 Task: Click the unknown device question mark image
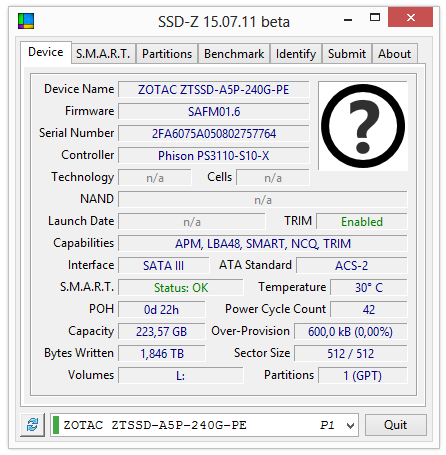coord(363,126)
